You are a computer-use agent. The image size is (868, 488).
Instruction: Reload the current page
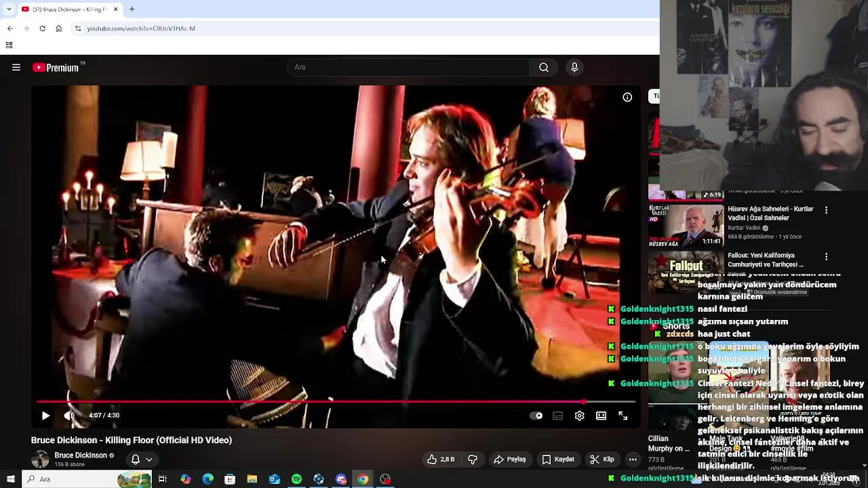42,28
